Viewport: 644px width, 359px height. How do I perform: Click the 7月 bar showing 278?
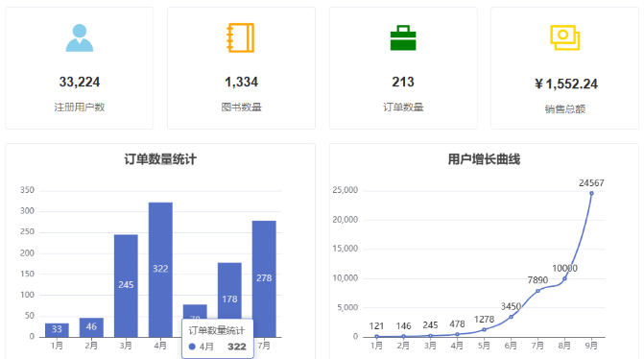[264, 279]
